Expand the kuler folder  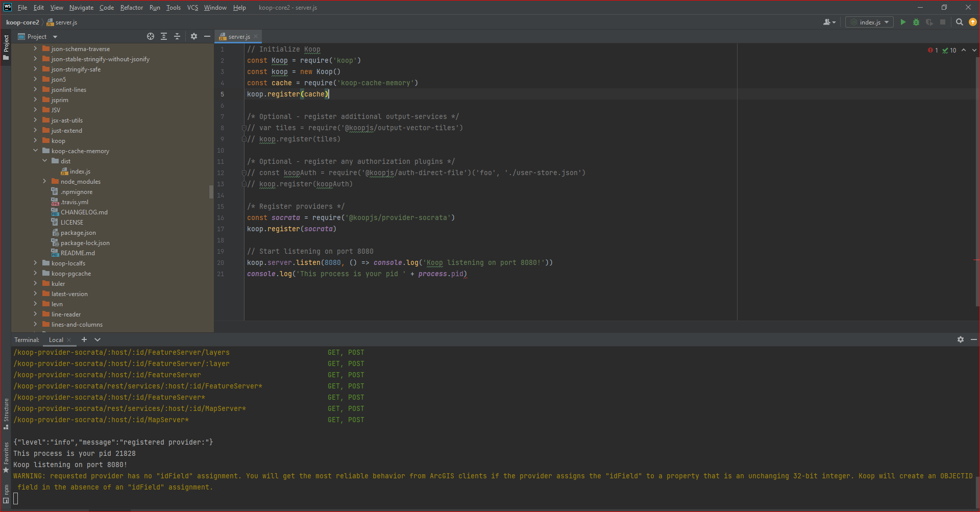[x=35, y=283]
